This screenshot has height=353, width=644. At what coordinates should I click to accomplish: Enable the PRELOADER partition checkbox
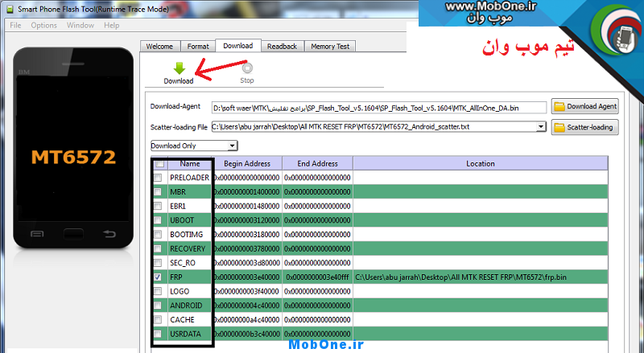[x=159, y=177]
